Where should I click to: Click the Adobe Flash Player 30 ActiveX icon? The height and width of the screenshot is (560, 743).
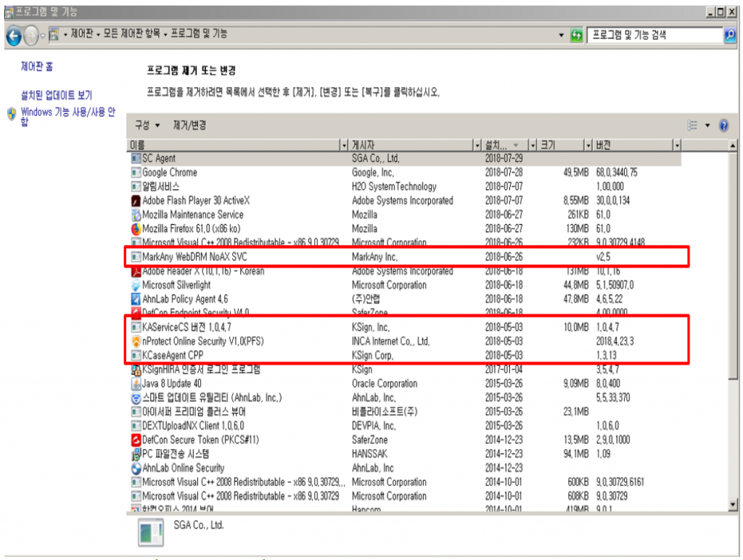(136, 200)
